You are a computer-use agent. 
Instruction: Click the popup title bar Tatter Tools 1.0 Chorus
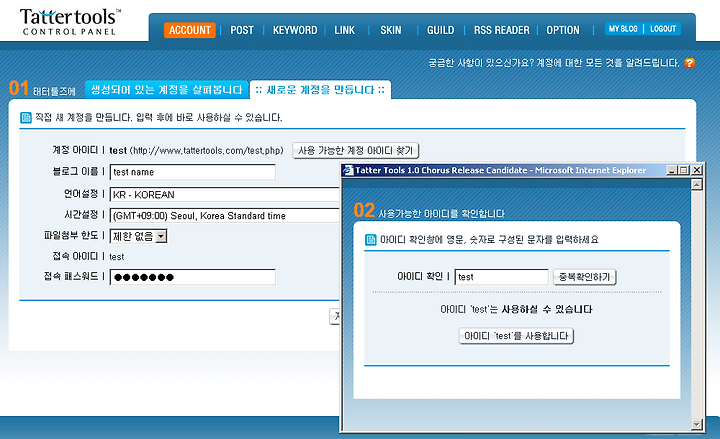pos(501,170)
